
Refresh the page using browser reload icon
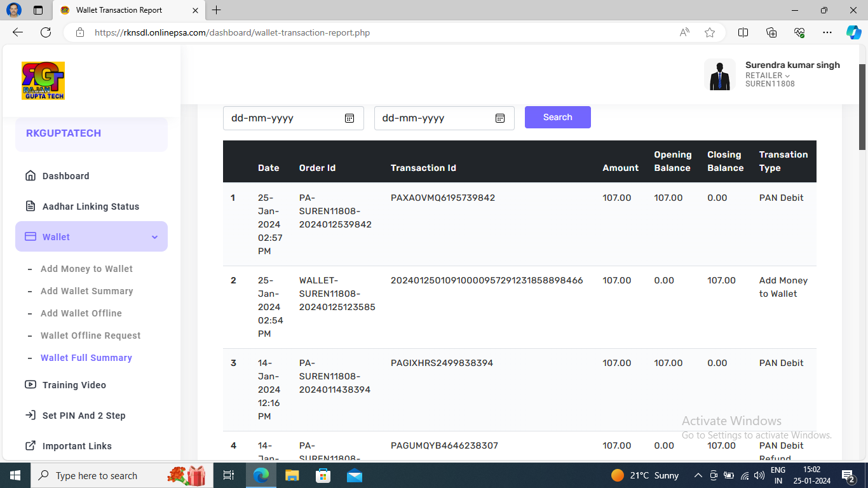[46, 32]
